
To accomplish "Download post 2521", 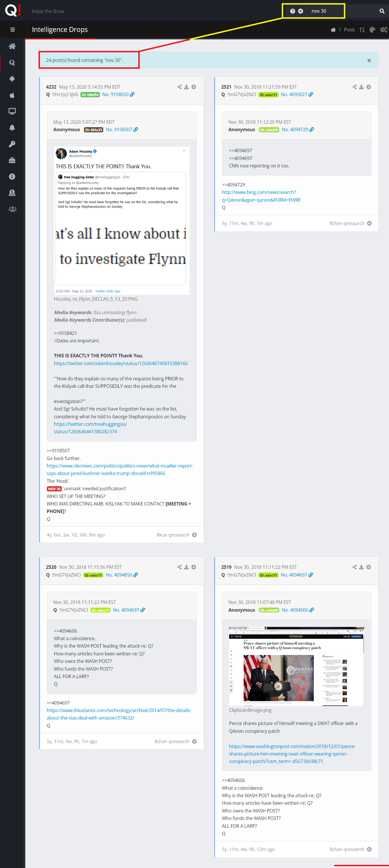I will pos(361,87).
